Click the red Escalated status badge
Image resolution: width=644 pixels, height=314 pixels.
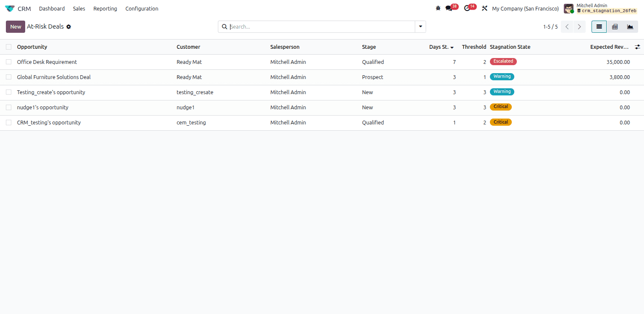pyautogui.click(x=503, y=61)
